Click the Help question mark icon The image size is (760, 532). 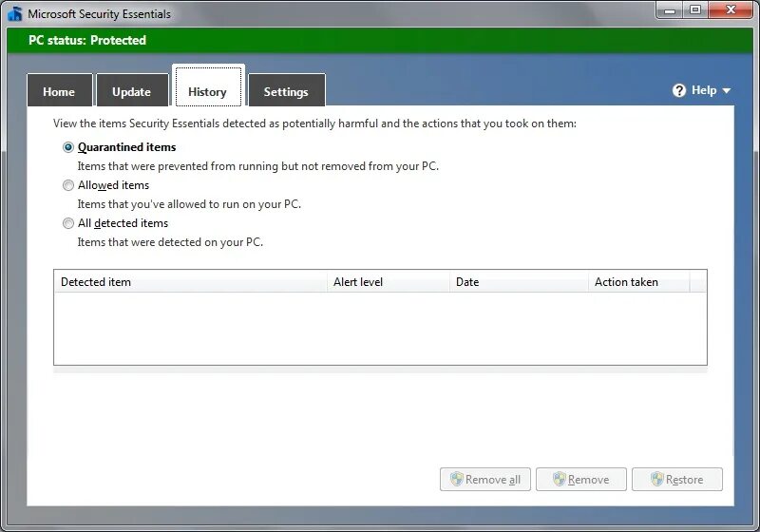pyautogui.click(x=679, y=90)
